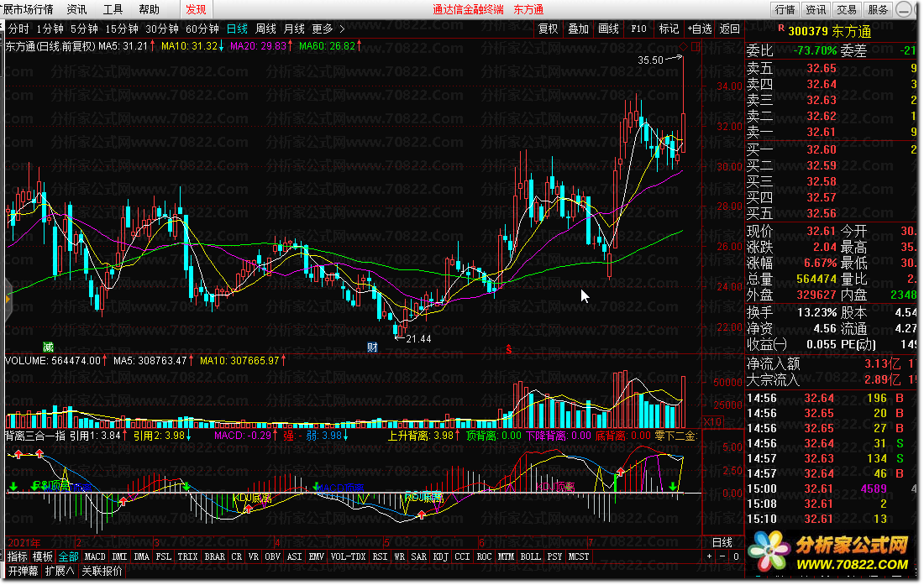This screenshot has width=924, height=585.
Task: Switch the indicator to VOL-TDX
Action: [x=349, y=556]
